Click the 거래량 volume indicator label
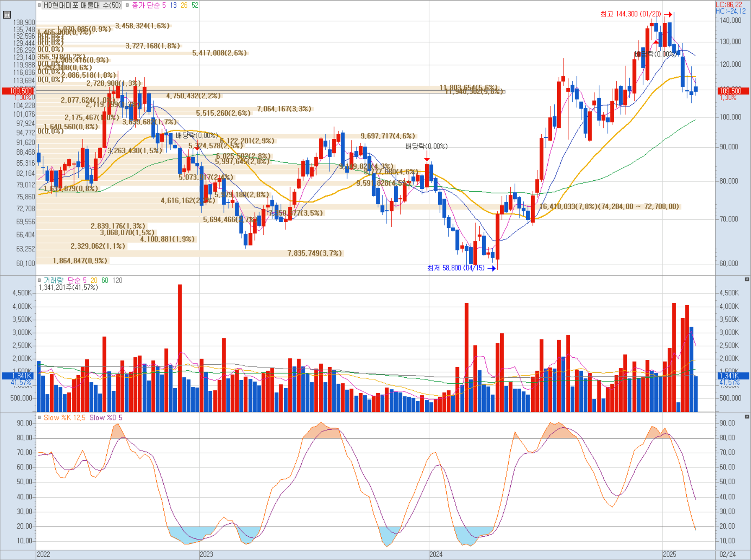Screen dimensions: 751x560 click(x=53, y=280)
